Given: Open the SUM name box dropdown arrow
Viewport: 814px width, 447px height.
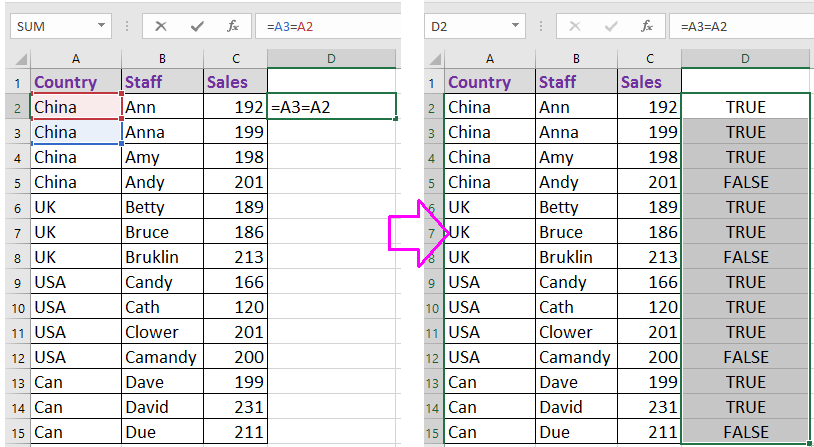Looking at the screenshot, I should [x=102, y=26].
